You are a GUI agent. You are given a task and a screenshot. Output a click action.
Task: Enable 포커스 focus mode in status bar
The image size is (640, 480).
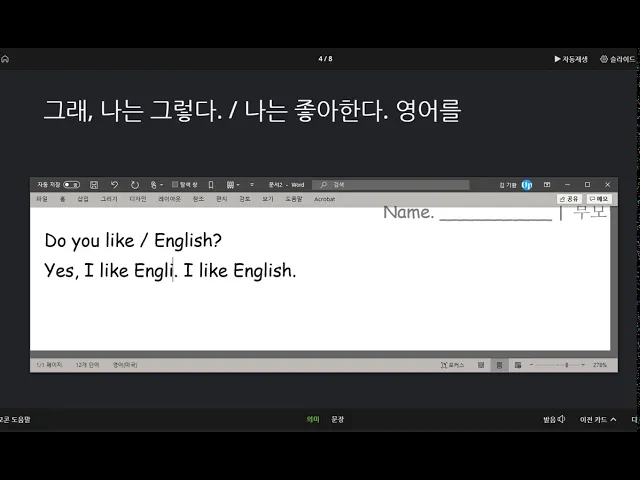[452, 365]
